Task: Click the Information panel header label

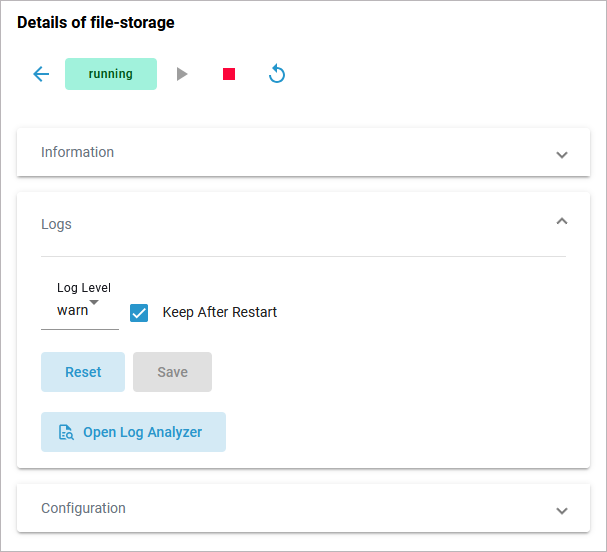Action: click(77, 152)
